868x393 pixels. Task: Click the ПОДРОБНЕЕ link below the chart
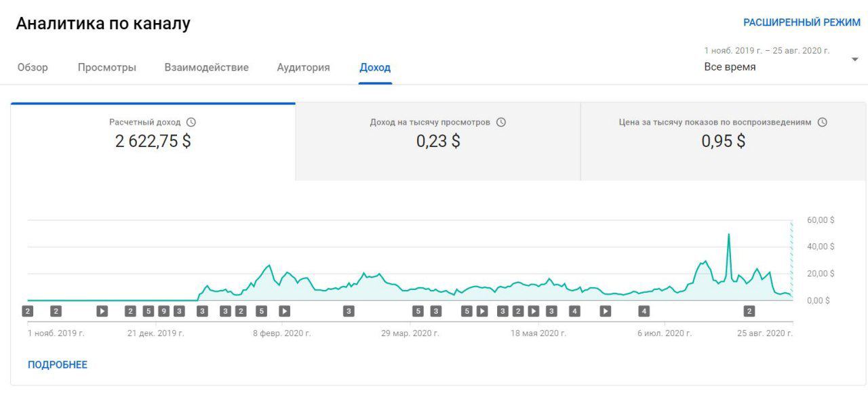click(58, 365)
